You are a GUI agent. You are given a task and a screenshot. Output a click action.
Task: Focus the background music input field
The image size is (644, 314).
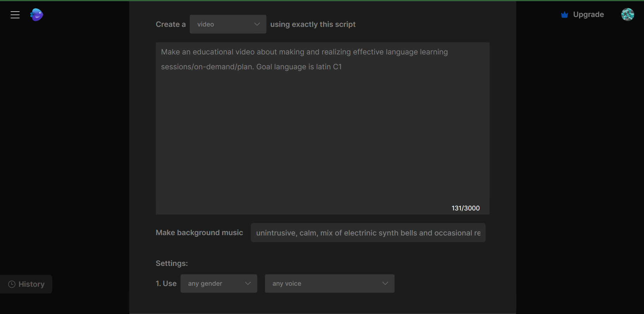point(368,233)
